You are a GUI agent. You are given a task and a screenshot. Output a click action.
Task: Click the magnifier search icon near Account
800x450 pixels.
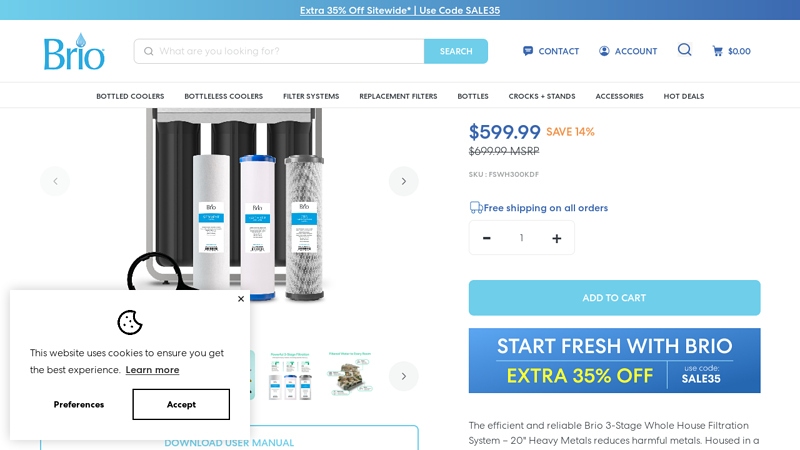coord(684,49)
